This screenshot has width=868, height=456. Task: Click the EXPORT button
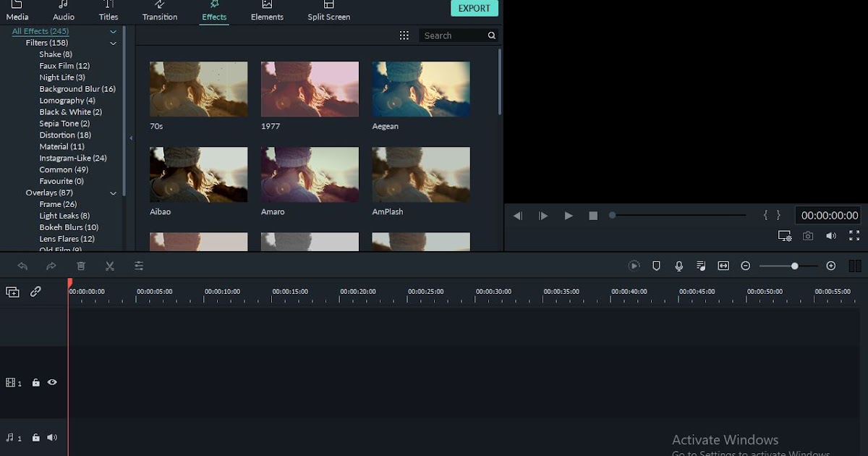(474, 8)
